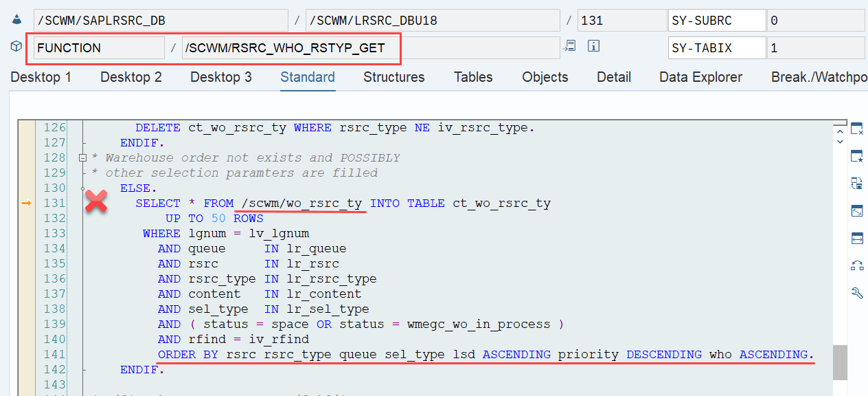Click the main program triangle icon
This screenshot has width=868, height=396.
pyautogui.click(x=16, y=21)
